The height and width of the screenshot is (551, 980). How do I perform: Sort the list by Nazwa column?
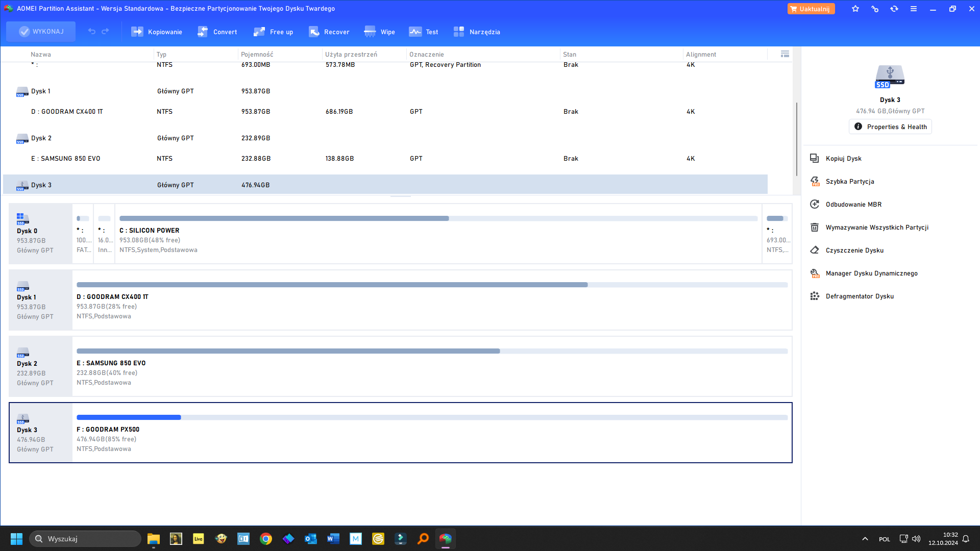tap(41, 55)
